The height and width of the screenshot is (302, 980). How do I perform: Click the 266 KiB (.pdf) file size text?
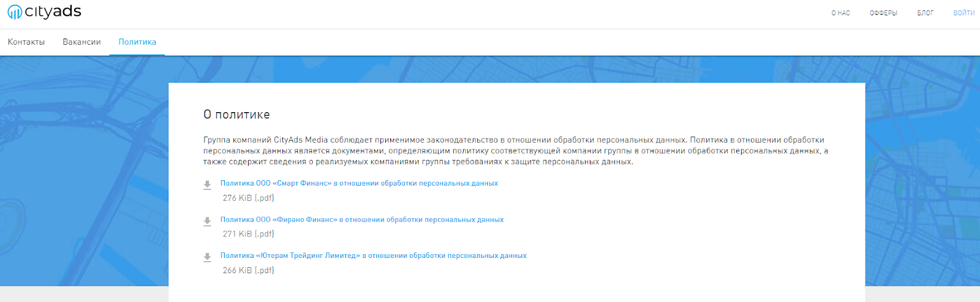coord(249,270)
